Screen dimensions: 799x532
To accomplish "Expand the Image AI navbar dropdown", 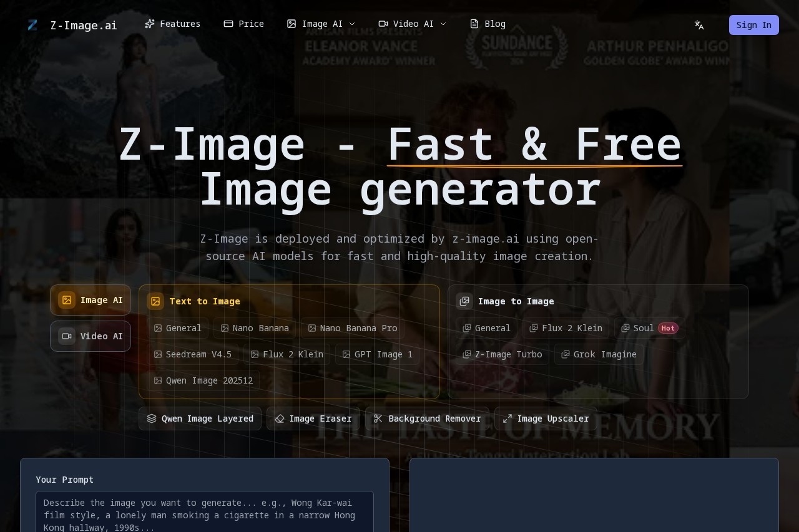I will 320,24.
